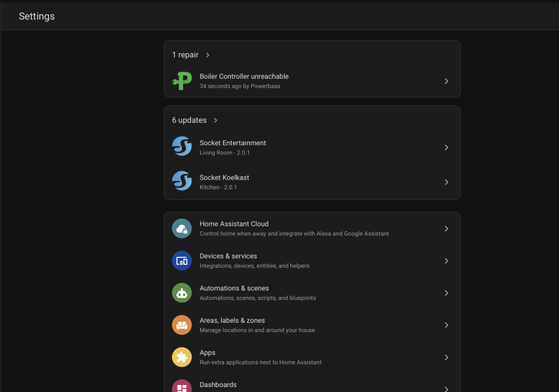559x392 pixels.
Task: Open chevron on the Socket Entertainment row
Action: 446,147
